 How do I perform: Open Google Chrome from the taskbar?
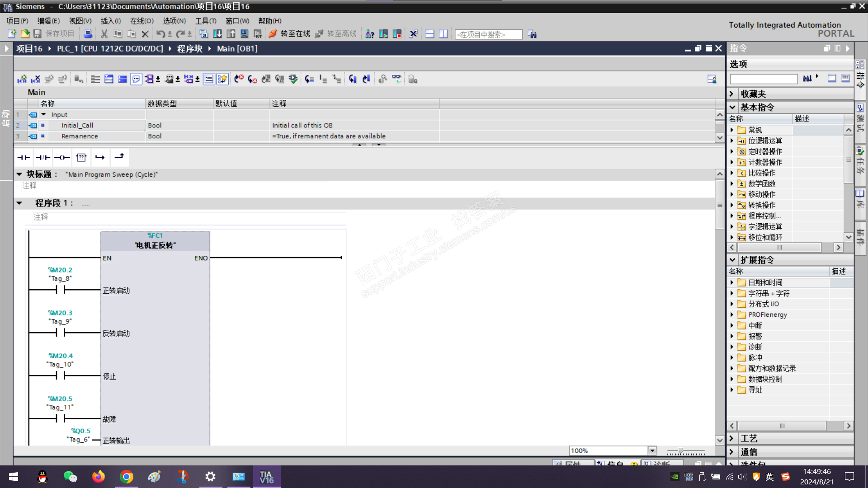127,477
